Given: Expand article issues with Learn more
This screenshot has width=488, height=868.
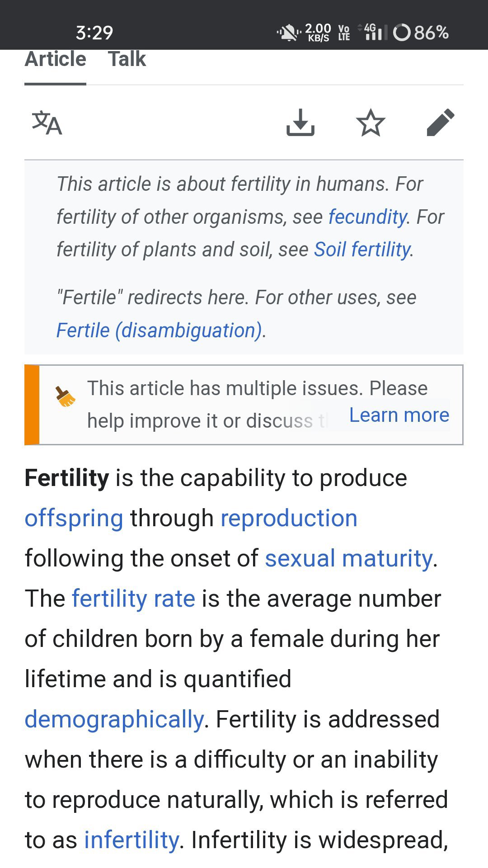Looking at the screenshot, I should click(x=399, y=415).
